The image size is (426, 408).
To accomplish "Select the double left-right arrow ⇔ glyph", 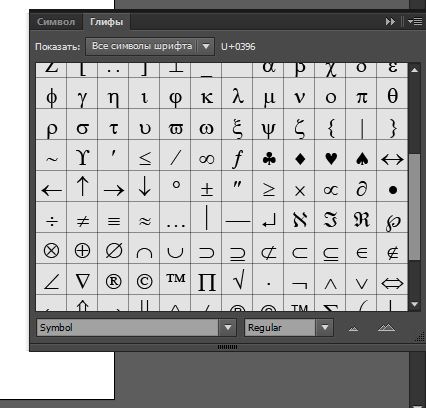I will tap(392, 280).
